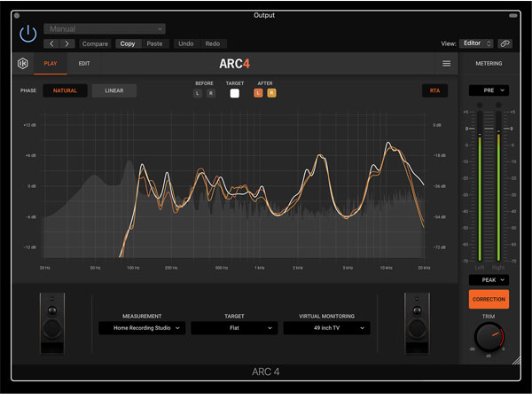The height and width of the screenshot is (399, 532).
Task: Click the link chain icon
Action: [505, 43]
